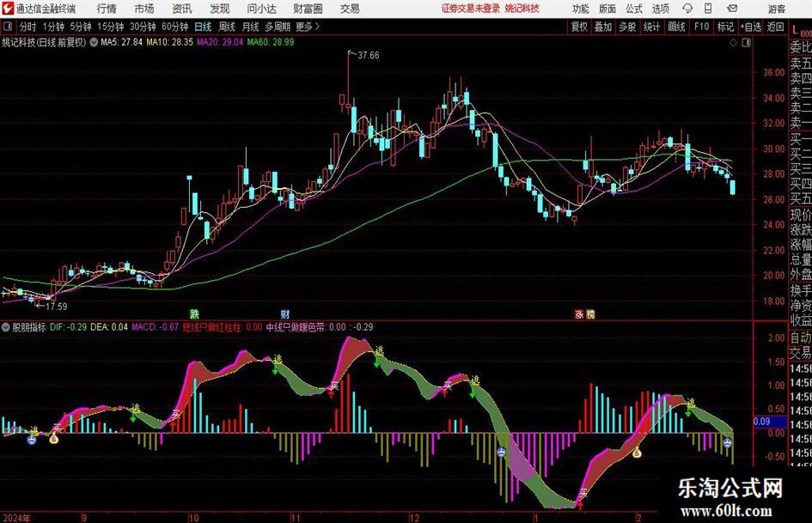Click the 通达信 red logo icon
Viewport: 812px width, 523px height.
pos(8,9)
